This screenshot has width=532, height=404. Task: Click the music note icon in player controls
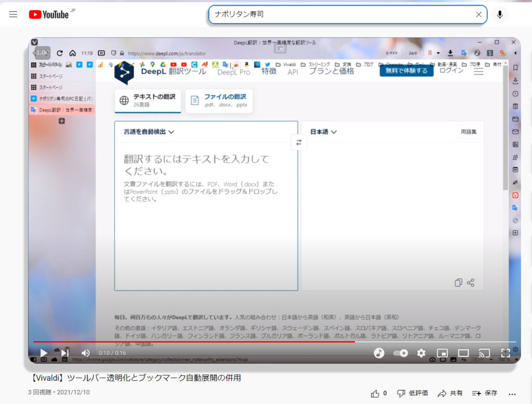[x=379, y=353]
